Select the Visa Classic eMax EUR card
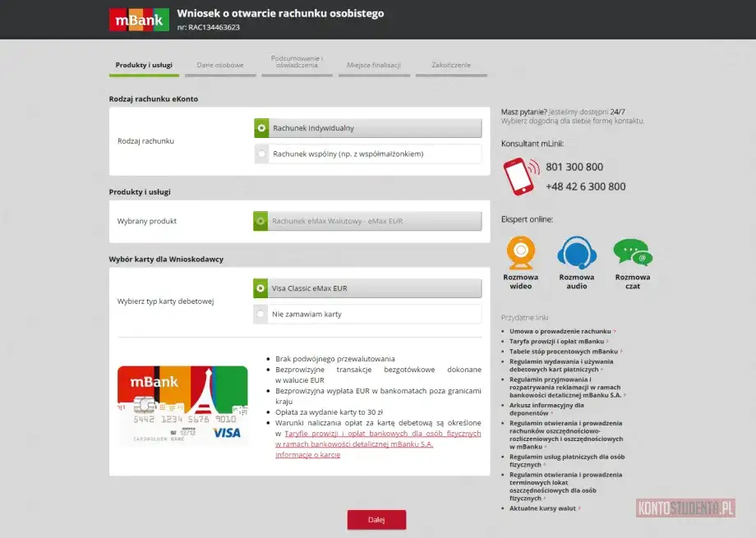Image resolution: width=756 pixels, height=538 pixels. point(367,287)
